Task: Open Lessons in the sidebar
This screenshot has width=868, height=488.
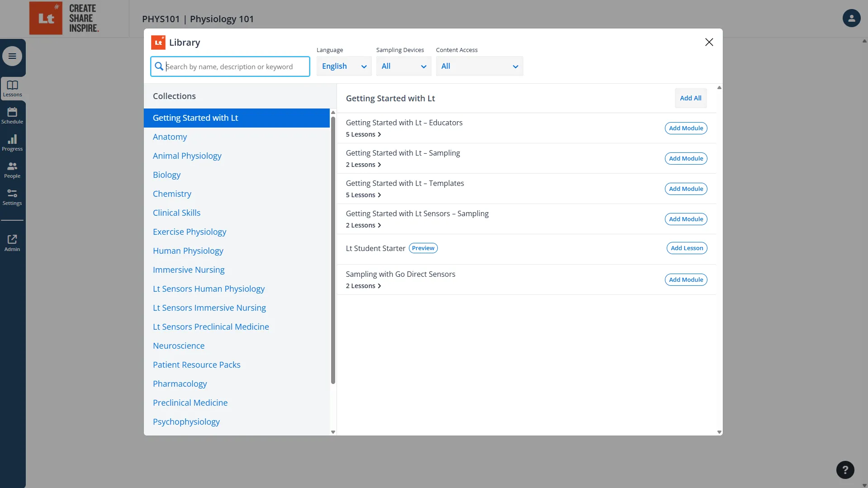Action: [12, 89]
